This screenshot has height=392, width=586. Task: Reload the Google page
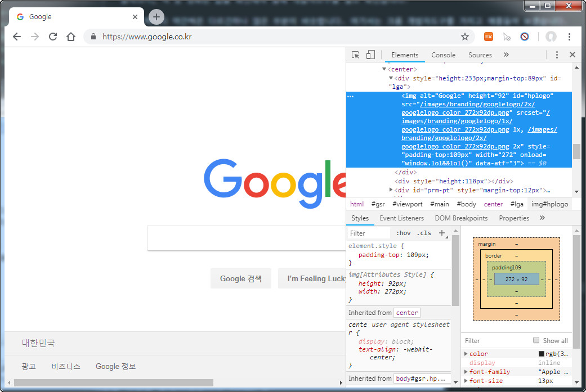(x=53, y=37)
